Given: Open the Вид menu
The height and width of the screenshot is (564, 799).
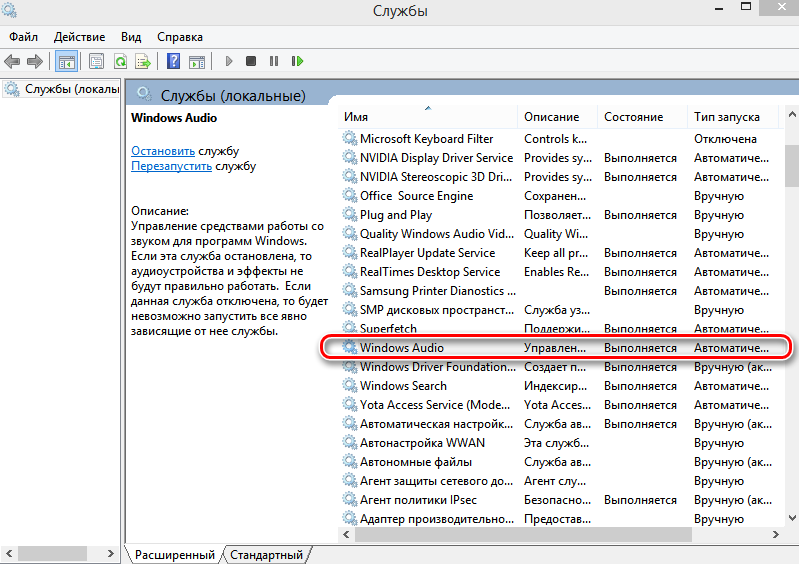Looking at the screenshot, I should pos(131,37).
